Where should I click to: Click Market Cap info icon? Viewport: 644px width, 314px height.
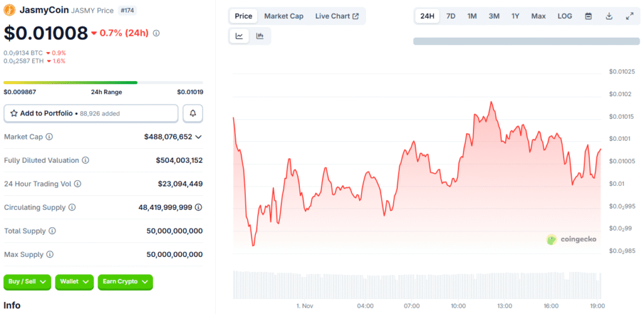coord(49,136)
